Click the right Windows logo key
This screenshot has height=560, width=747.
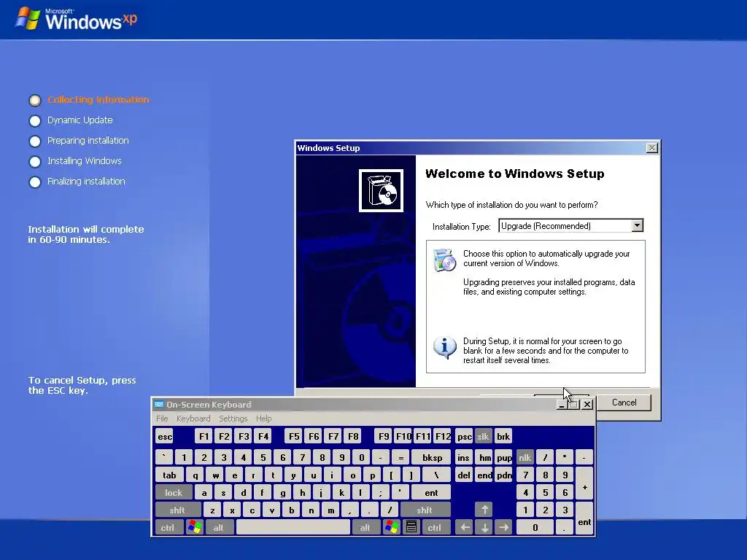[392, 528]
